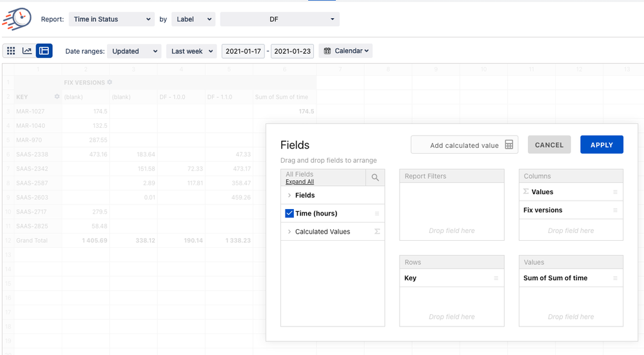Click the Add calculated value button

(464, 145)
